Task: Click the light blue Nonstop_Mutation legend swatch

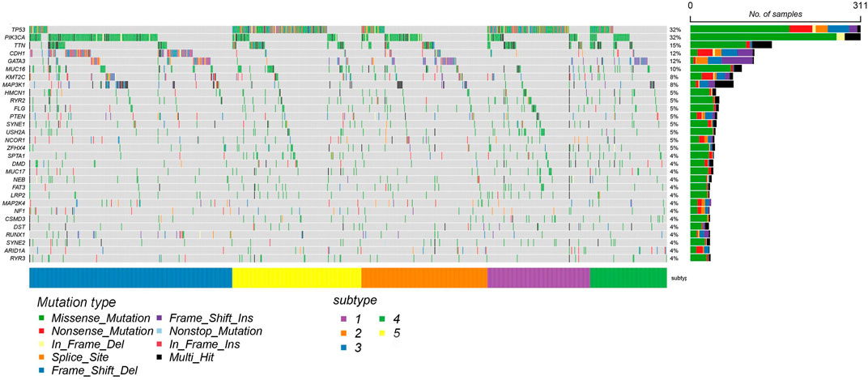Action: point(160,331)
